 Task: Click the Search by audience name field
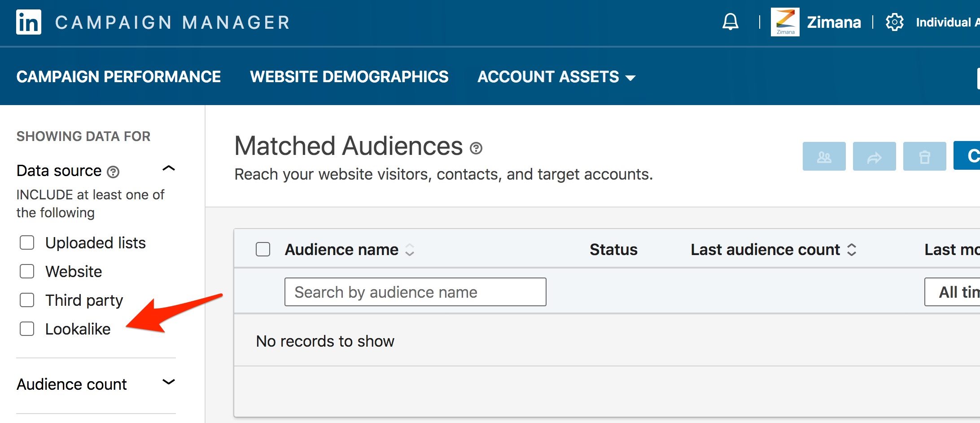tap(415, 292)
